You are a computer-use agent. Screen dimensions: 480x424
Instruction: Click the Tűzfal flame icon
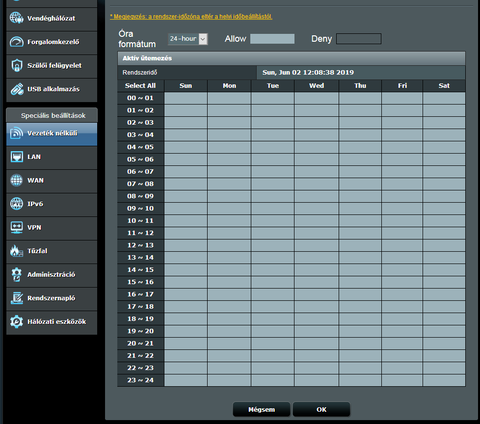[x=16, y=251]
